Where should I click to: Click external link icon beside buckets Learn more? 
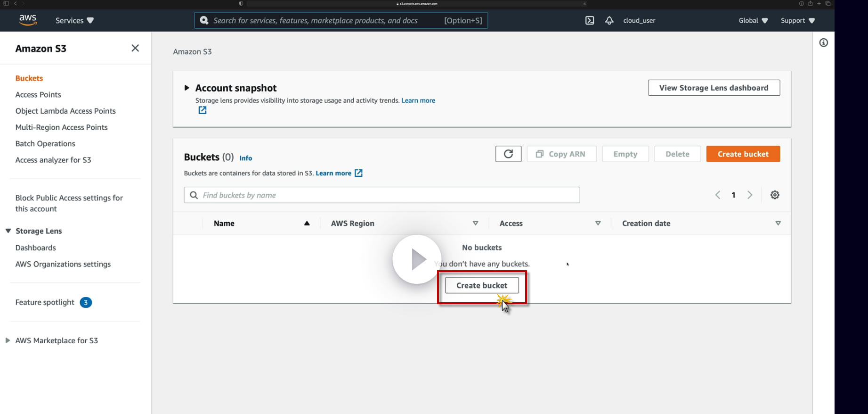(358, 173)
